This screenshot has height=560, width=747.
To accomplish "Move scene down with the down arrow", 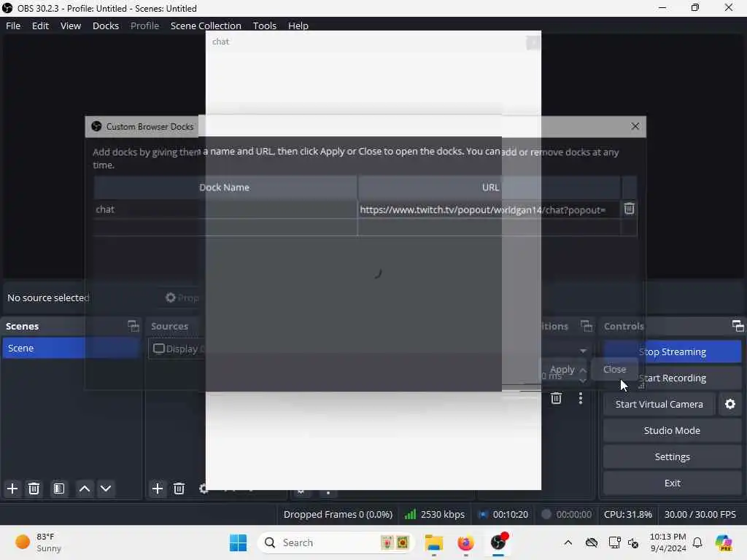I will pyautogui.click(x=106, y=489).
